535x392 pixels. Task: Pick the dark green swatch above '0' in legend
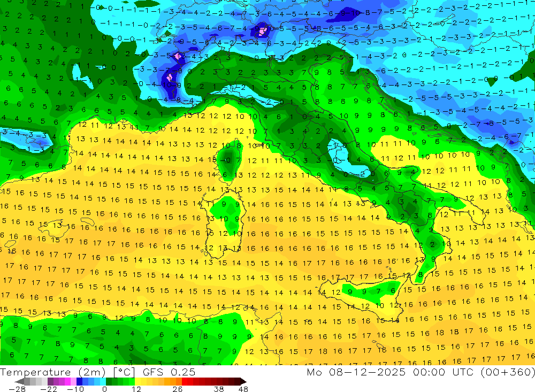tap(109, 381)
